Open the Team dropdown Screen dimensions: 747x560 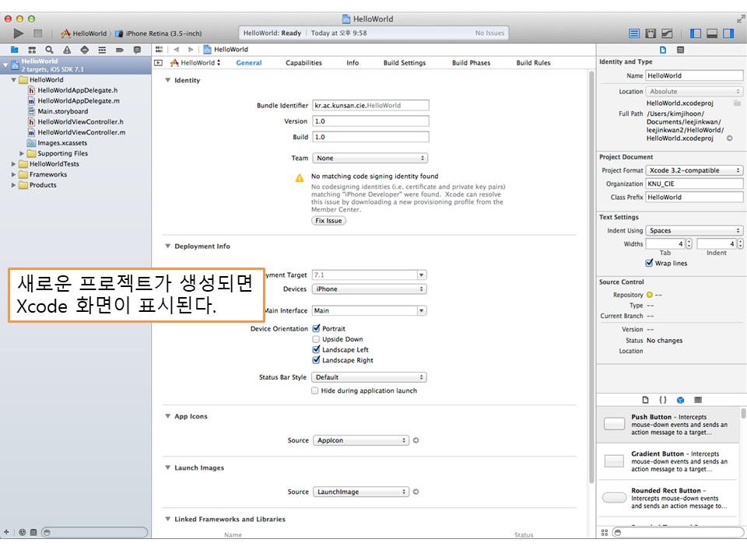370,158
